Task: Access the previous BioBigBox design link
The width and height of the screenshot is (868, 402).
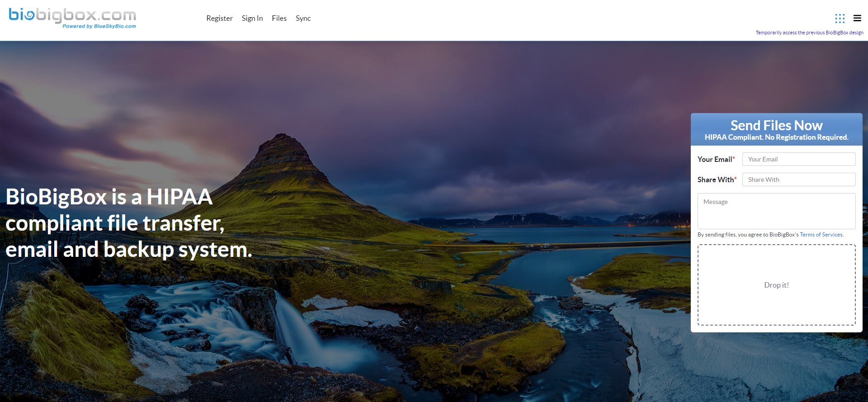Action: pos(809,33)
